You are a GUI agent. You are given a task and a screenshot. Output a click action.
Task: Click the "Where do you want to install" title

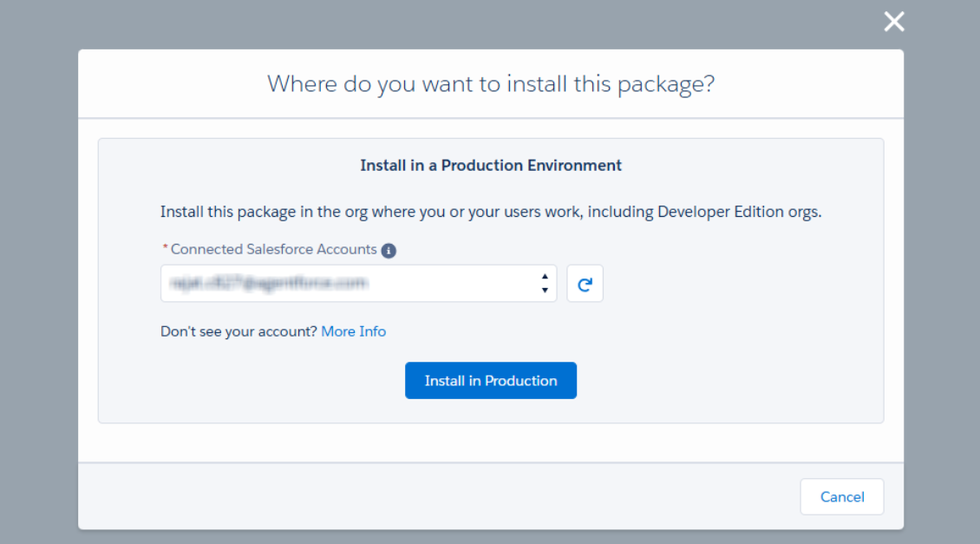[x=491, y=84]
